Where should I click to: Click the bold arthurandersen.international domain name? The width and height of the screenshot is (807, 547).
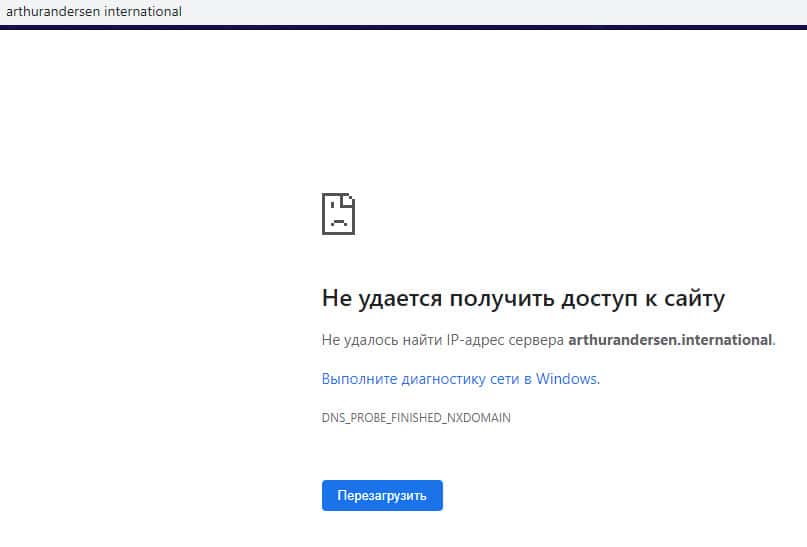(x=670, y=340)
